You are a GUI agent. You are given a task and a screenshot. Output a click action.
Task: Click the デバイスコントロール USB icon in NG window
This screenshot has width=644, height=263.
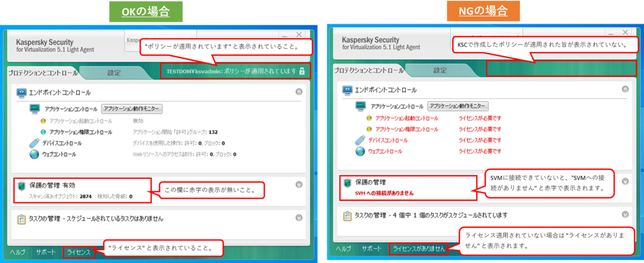(360, 140)
